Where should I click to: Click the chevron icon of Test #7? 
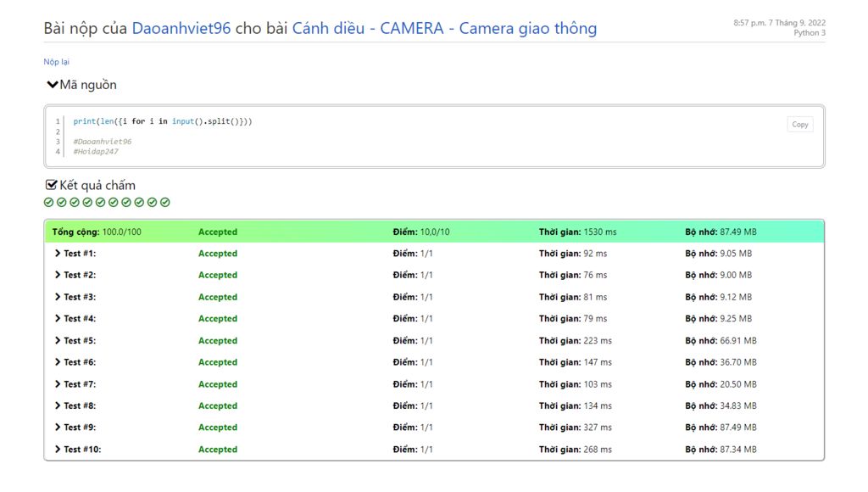click(x=58, y=384)
